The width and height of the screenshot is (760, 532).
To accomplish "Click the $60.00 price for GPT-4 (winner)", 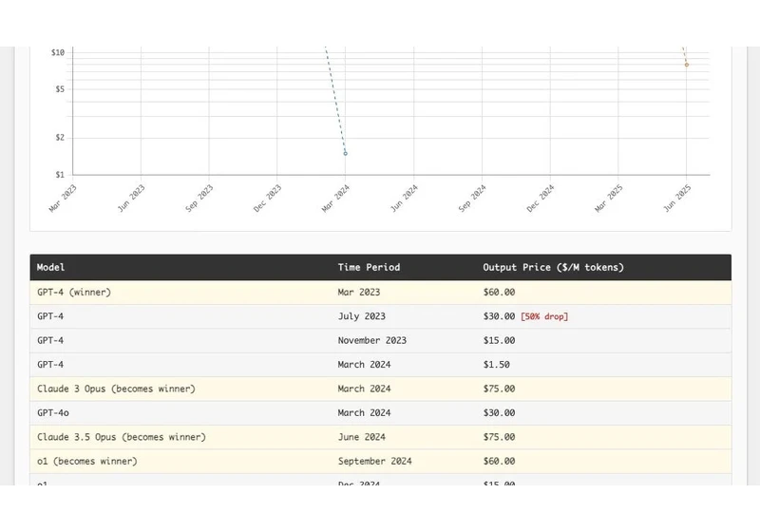I will click(499, 293).
